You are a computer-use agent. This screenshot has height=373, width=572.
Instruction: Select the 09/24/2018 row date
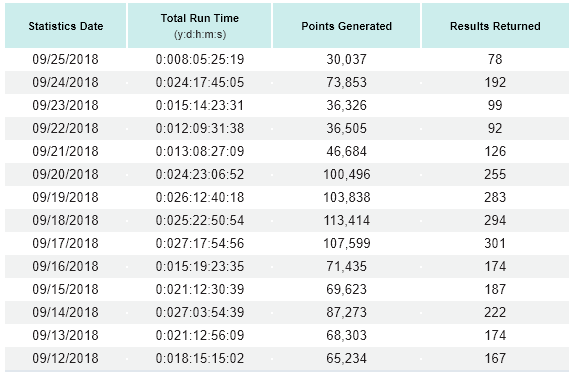tap(66, 82)
